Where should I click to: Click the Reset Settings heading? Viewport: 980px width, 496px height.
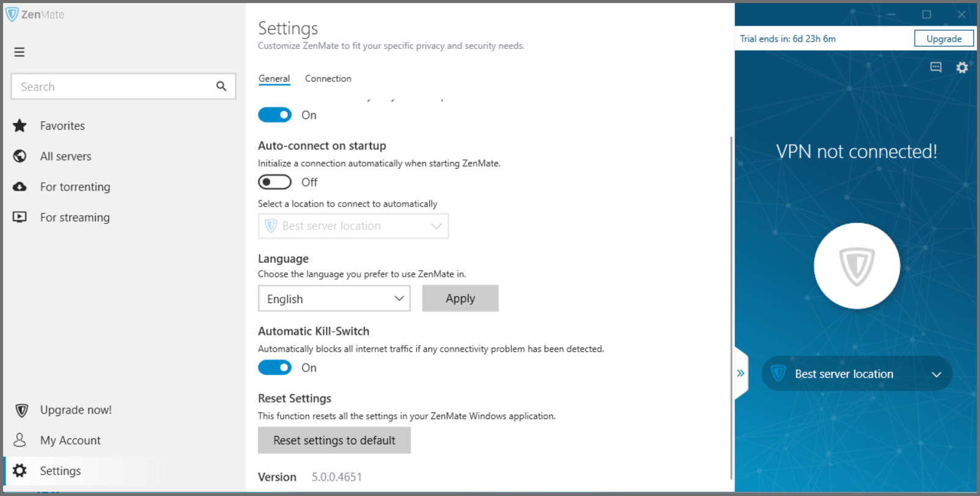[x=295, y=398]
